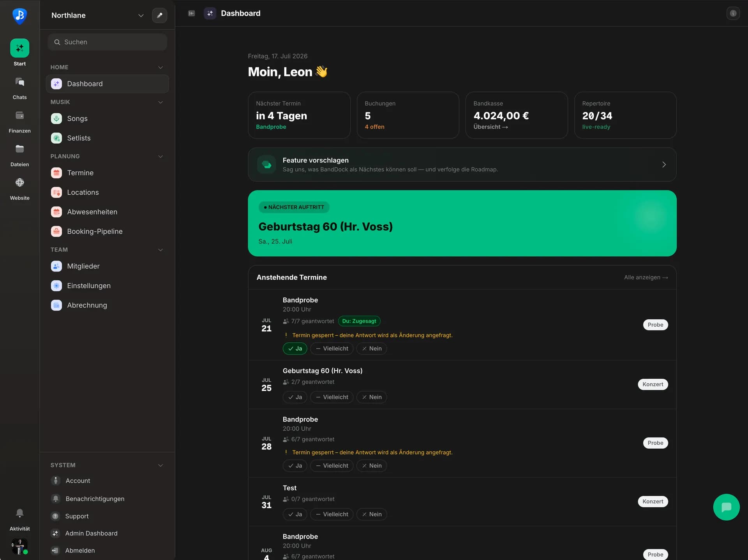748x560 pixels.
Task: Click the info icon at top right
Action: pos(733,13)
